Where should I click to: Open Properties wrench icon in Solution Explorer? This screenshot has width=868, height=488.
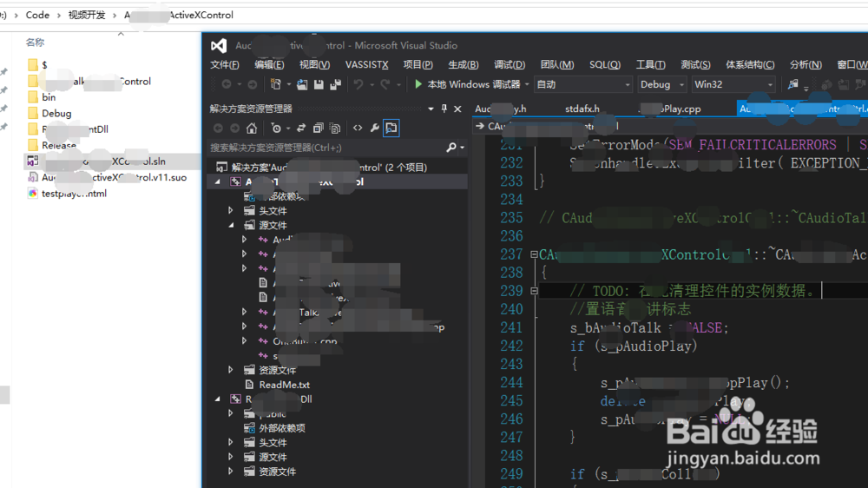coord(375,128)
